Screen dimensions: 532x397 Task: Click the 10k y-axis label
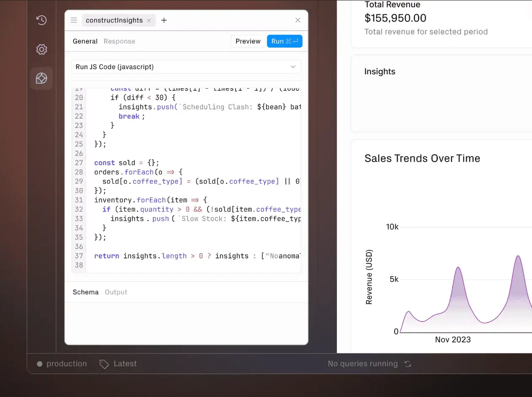click(x=392, y=227)
